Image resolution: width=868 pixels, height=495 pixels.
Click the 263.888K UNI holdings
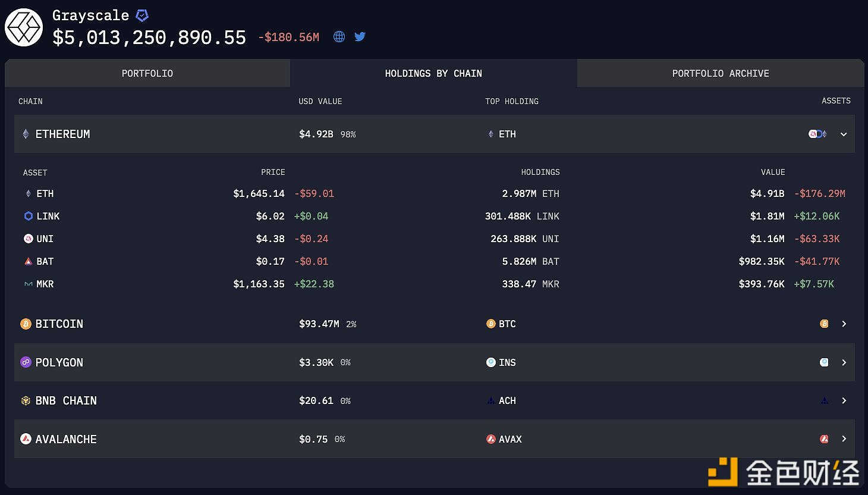tap(525, 239)
